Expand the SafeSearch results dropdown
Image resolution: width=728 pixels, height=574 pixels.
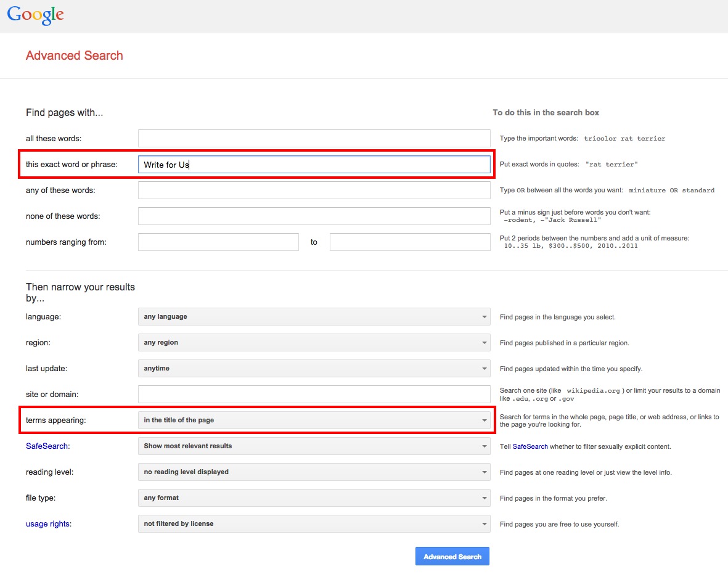[x=314, y=446]
